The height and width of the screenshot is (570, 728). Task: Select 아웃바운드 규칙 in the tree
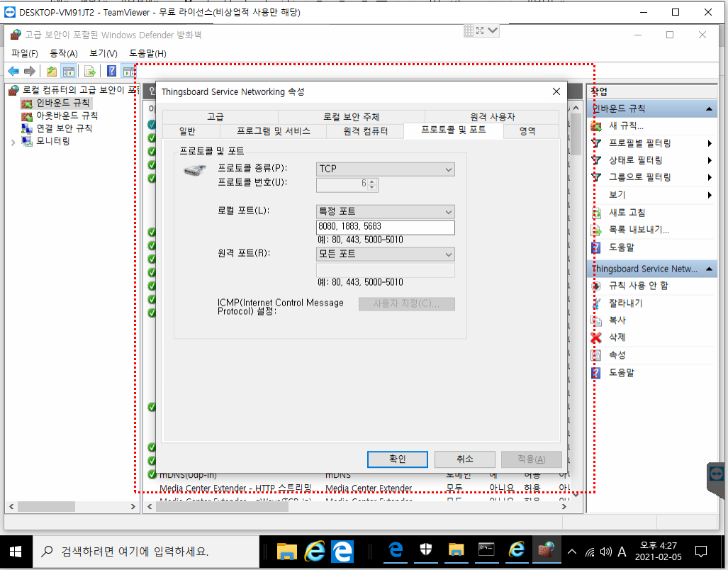(x=67, y=116)
